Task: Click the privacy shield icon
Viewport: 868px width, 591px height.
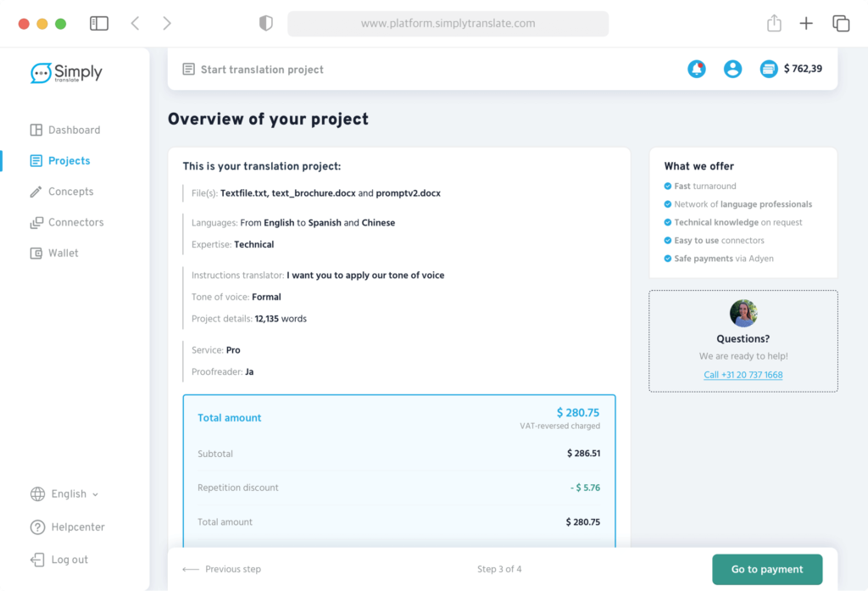Action: pyautogui.click(x=266, y=24)
